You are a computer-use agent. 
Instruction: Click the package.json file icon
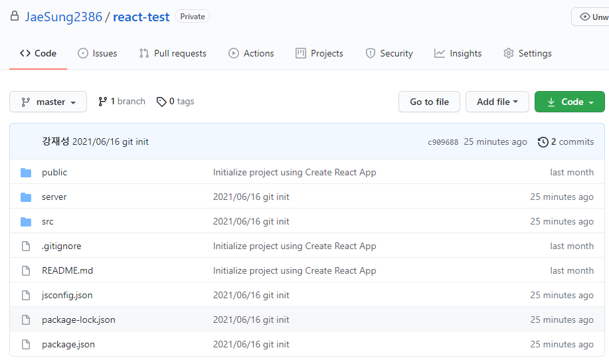pos(26,344)
